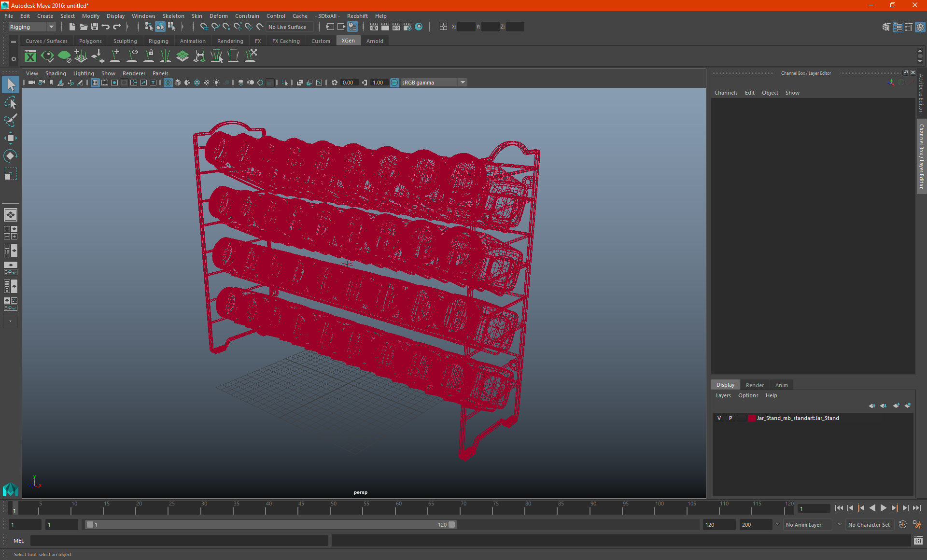Expand No Character Set dropdown
The width and height of the screenshot is (927, 560).
tap(870, 524)
